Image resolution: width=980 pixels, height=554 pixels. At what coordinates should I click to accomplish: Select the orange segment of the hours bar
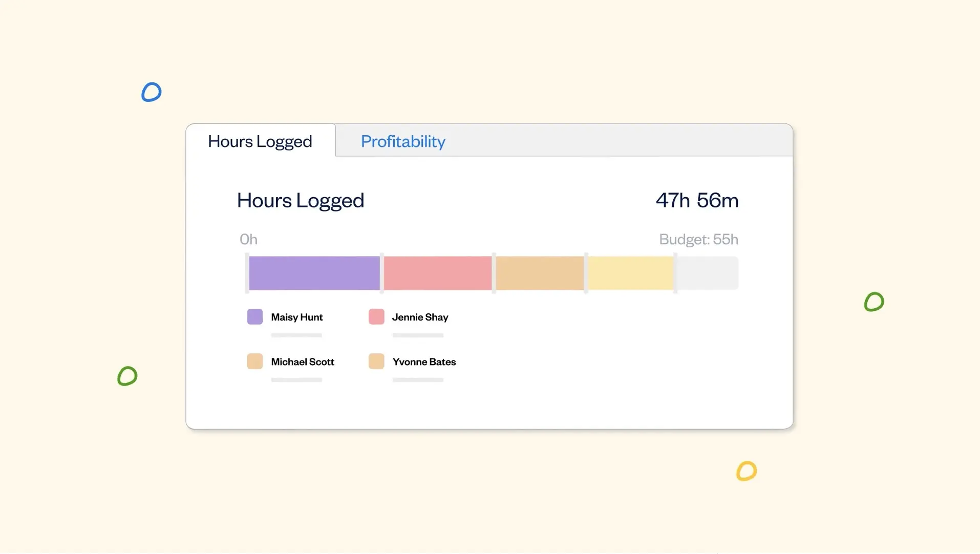point(540,273)
